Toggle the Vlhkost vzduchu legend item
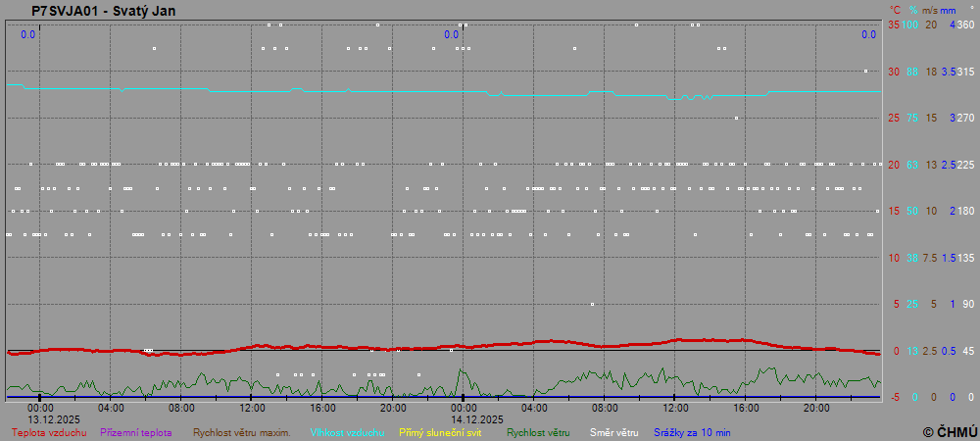This screenshot has height=441, width=980. point(347,431)
